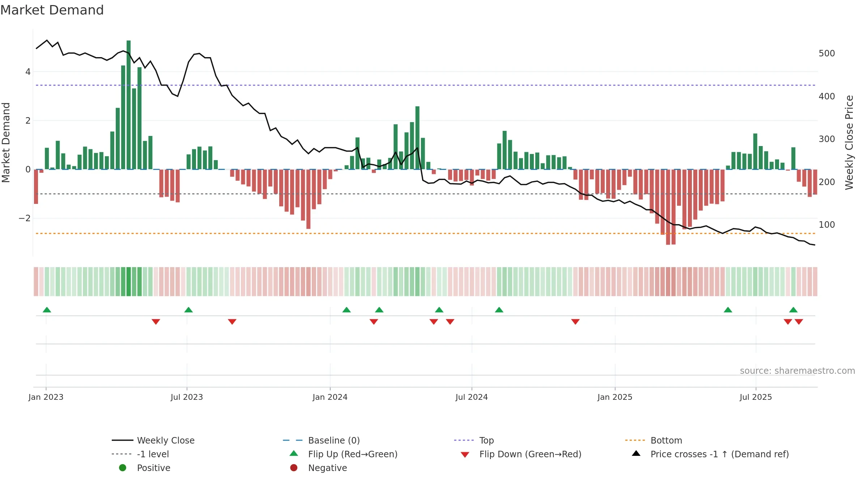868x488 pixels.
Task: Click the flip-down marker before Jul 2023
Action: pyautogui.click(x=156, y=322)
